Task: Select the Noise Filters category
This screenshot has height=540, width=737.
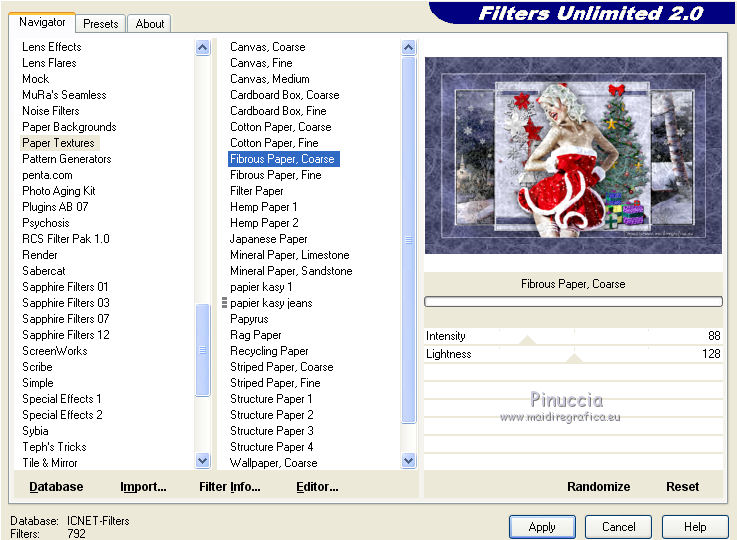Action: click(x=51, y=111)
